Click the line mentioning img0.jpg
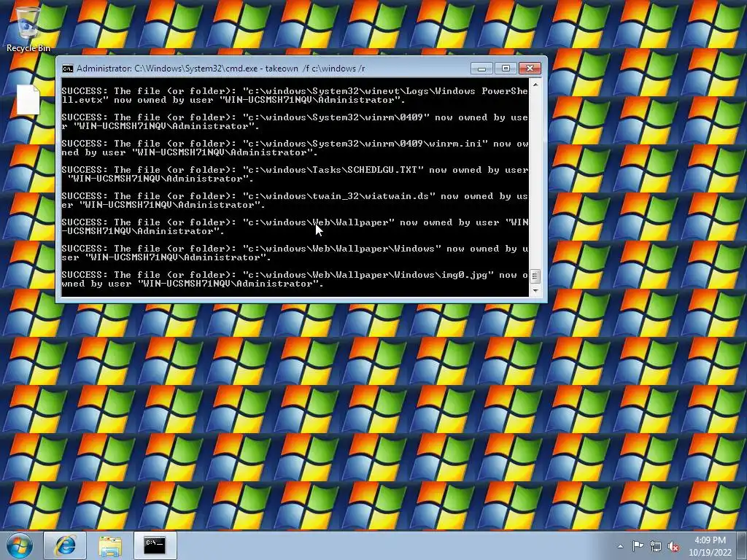This screenshot has height=560, width=747. pos(295,275)
